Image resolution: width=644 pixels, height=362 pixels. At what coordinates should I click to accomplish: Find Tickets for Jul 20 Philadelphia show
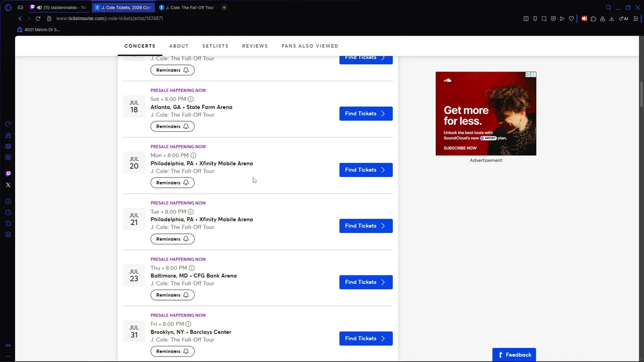pyautogui.click(x=366, y=170)
